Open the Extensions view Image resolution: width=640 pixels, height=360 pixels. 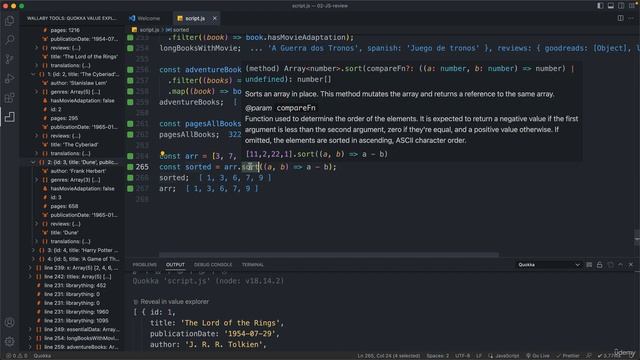(9, 98)
